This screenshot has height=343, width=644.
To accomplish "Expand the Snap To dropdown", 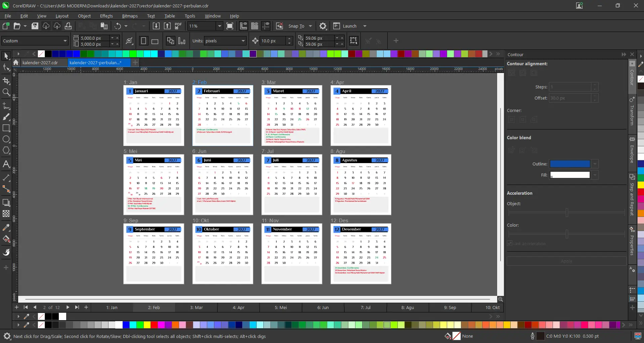I will point(310,26).
